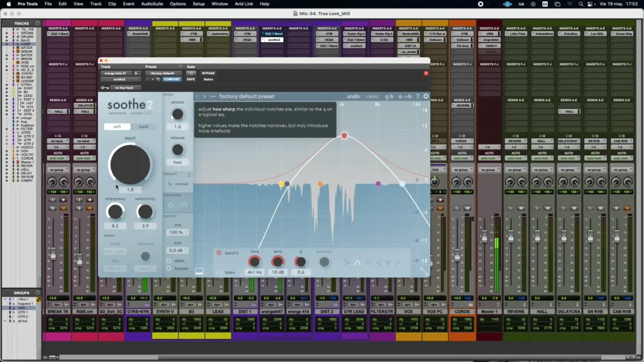Click the sidechain headphones listen icon
This screenshot has width=644, height=362.
(x=184, y=205)
